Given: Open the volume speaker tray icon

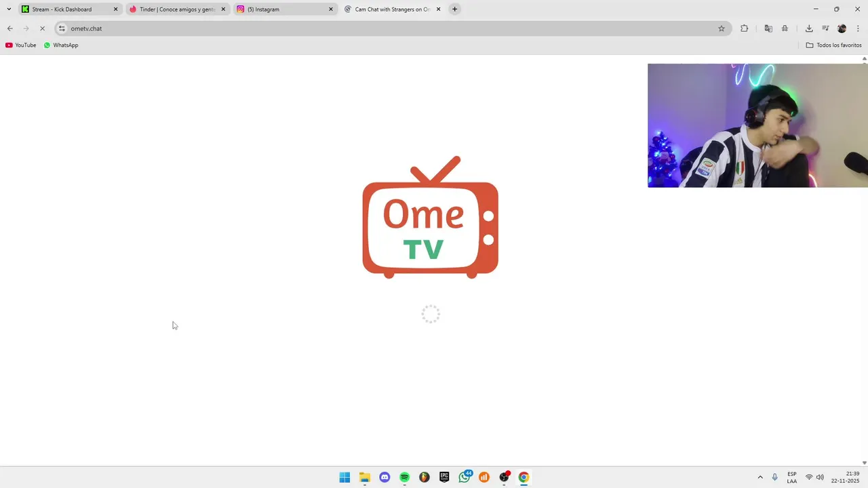Looking at the screenshot, I should click(820, 477).
